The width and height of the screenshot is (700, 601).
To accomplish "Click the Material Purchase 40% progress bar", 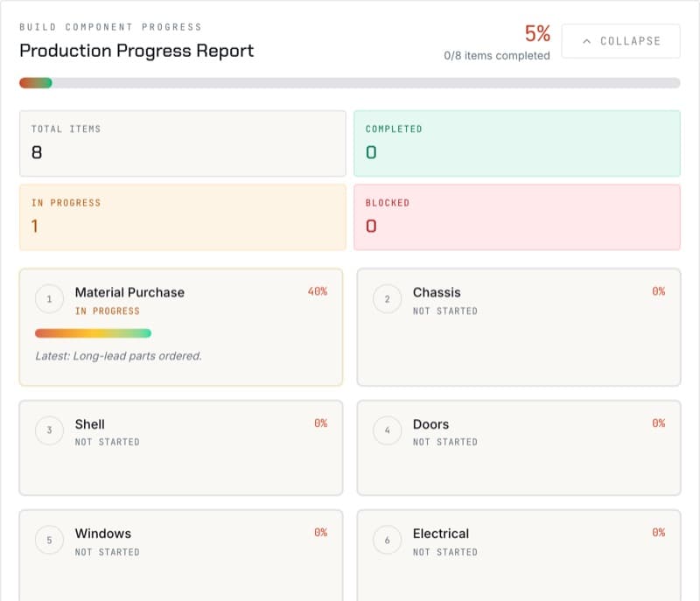I will 93,333.
